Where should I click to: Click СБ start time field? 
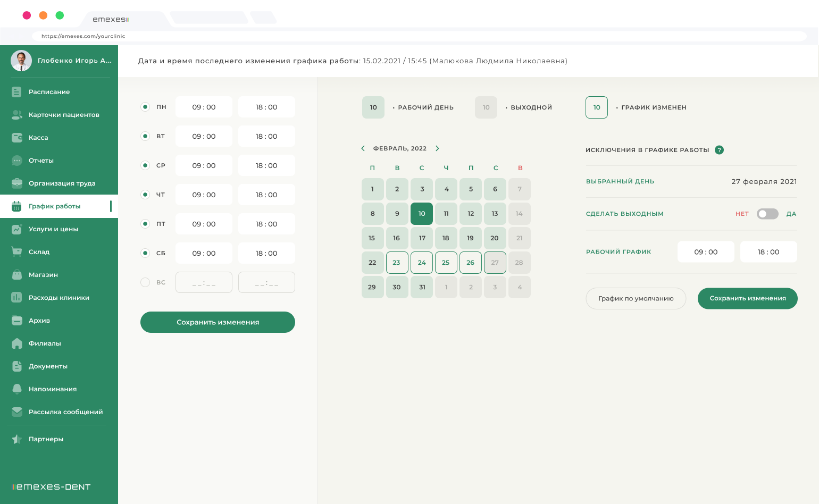204,253
